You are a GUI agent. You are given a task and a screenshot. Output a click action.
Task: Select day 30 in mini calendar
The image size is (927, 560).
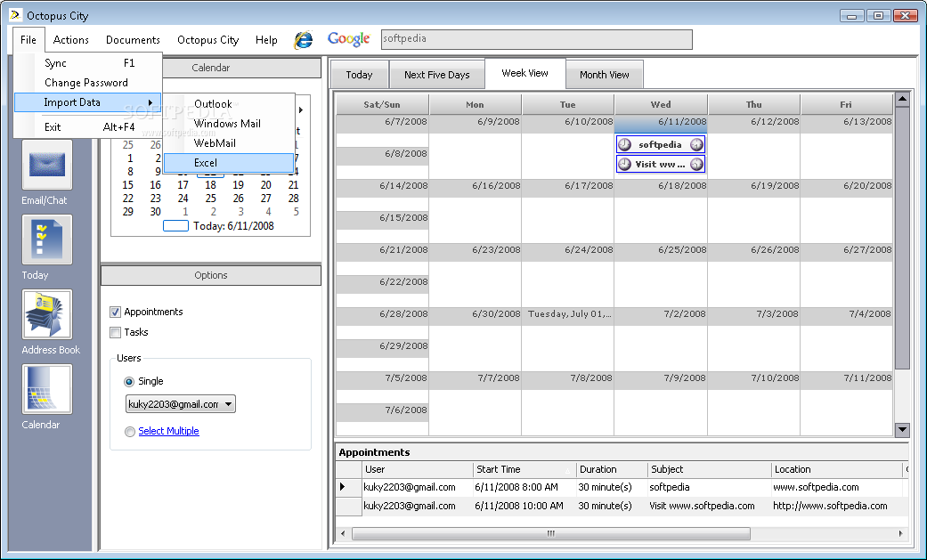156,212
